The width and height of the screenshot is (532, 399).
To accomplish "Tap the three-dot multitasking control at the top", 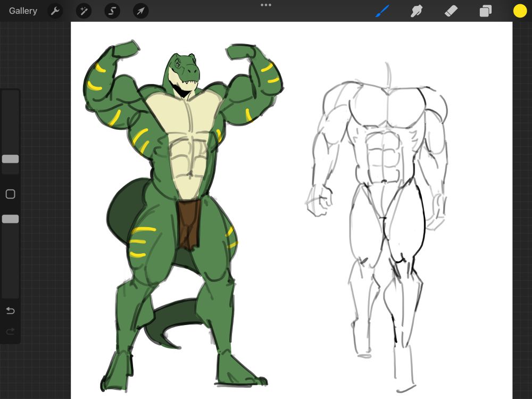I will coord(266,5).
